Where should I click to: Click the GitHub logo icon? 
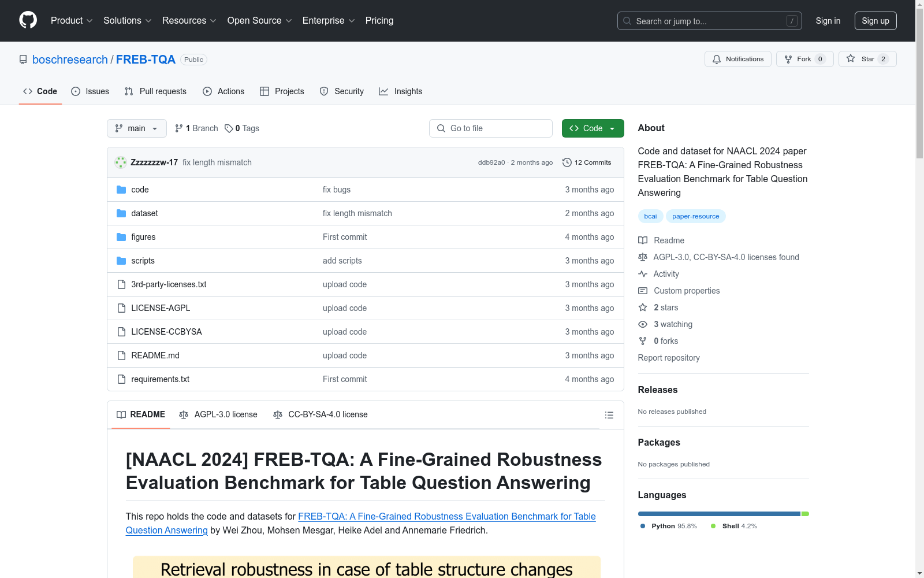tap(28, 20)
